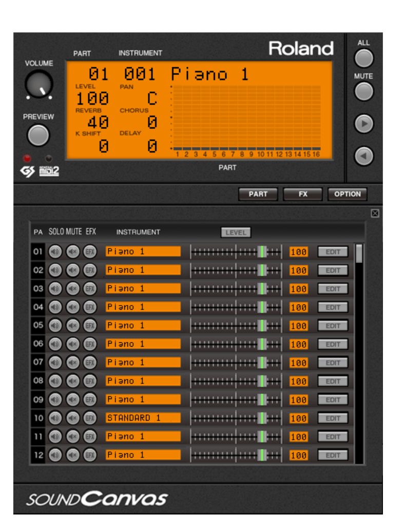Toggle EFX for part 01
404x532 pixels.
[x=90, y=252]
